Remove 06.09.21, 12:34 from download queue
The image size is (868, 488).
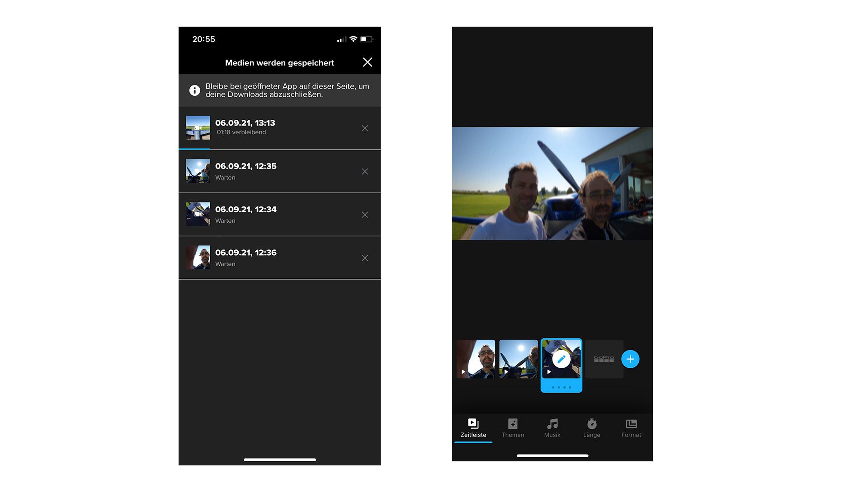pyautogui.click(x=364, y=215)
